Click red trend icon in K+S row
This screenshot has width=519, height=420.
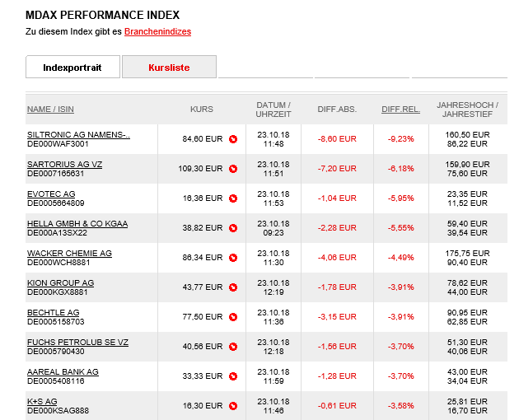[x=233, y=406]
